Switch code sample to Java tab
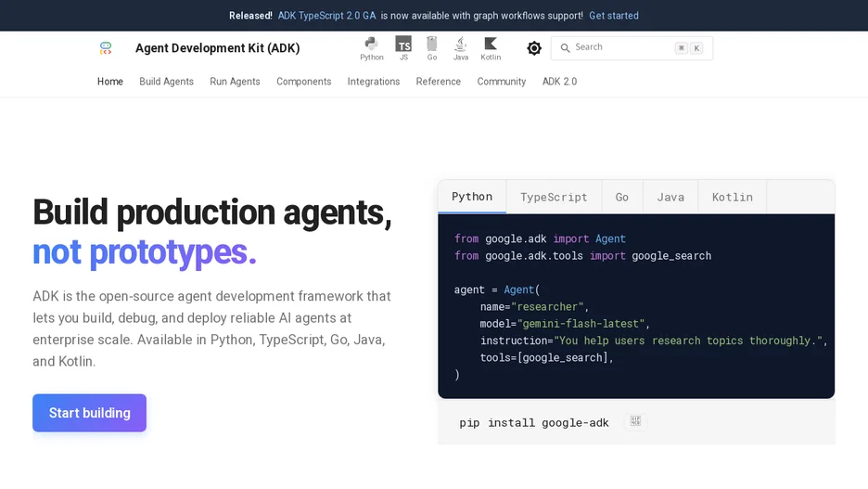The width and height of the screenshot is (868, 489). (x=670, y=197)
